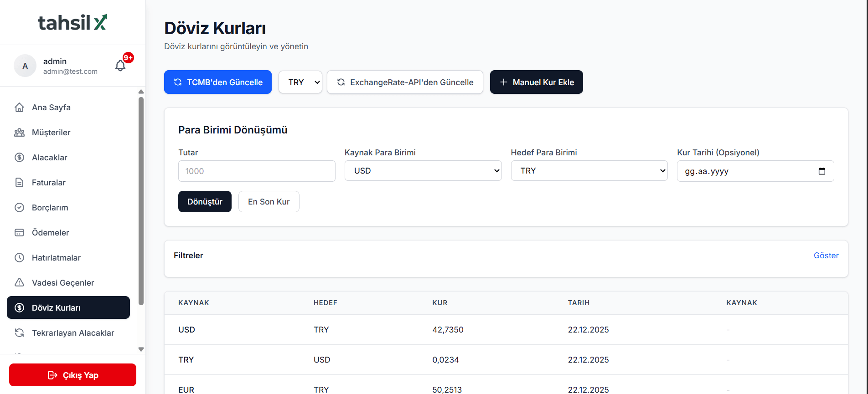Image resolution: width=868 pixels, height=394 pixels.
Task: Click the Hatırlatmalar clock icon
Action: 19,258
